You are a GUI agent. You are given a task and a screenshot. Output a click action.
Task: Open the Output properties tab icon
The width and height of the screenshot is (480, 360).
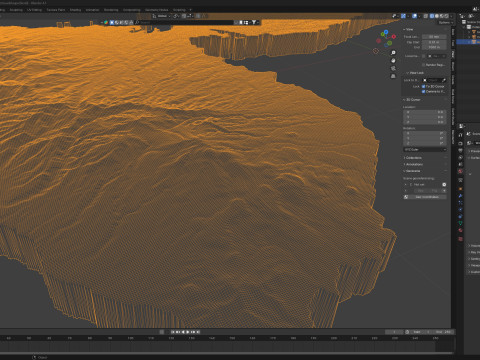click(x=460, y=151)
